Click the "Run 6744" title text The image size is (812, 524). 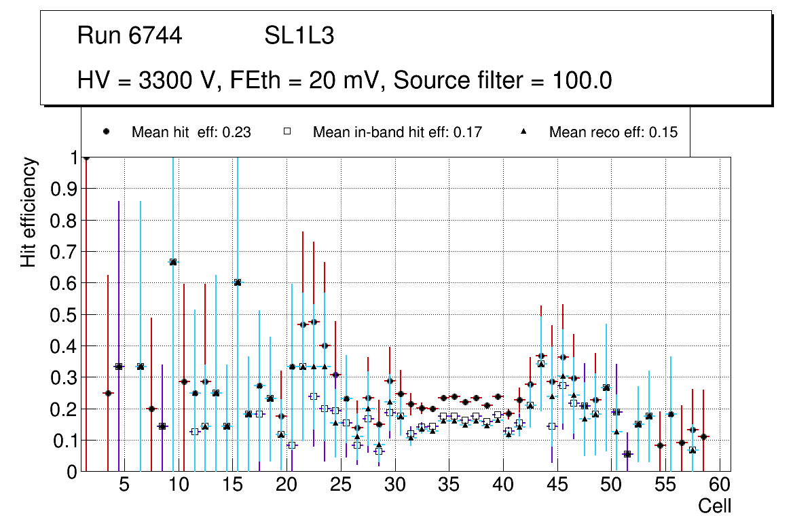tap(130, 36)
